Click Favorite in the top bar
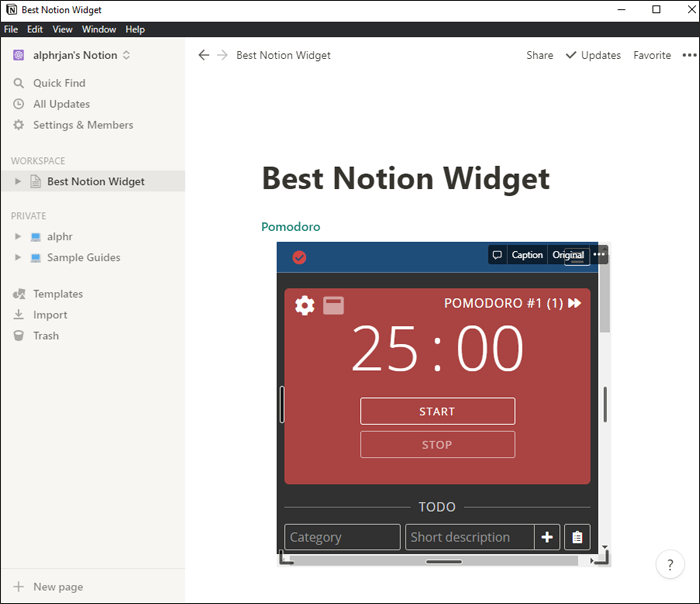 [652, 55]
